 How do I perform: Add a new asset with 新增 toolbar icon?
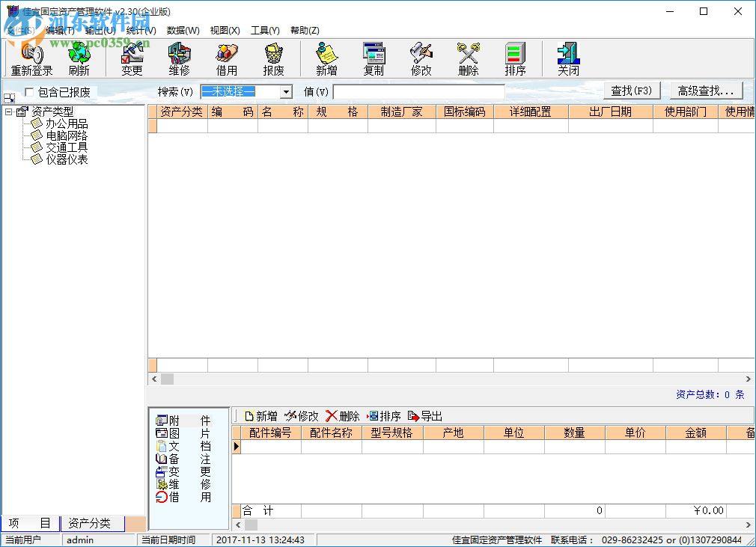click(x=326, y=59)
